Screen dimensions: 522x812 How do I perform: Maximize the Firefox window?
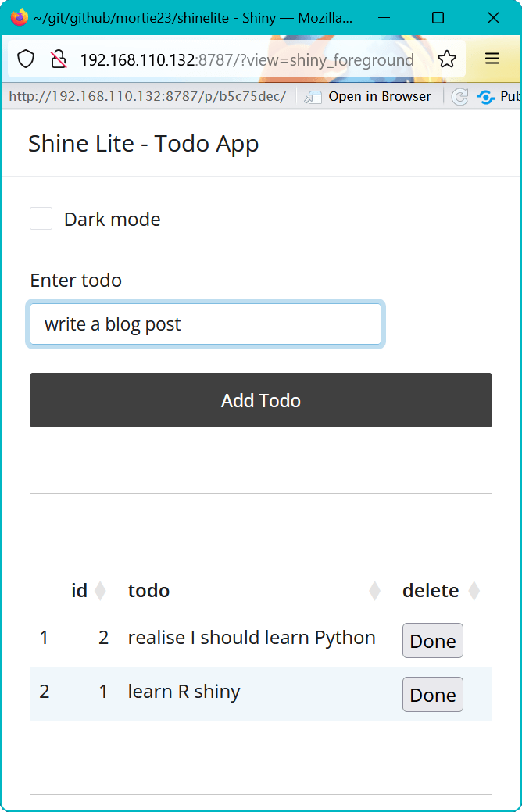pyautogui.click(x=438, y=18)
